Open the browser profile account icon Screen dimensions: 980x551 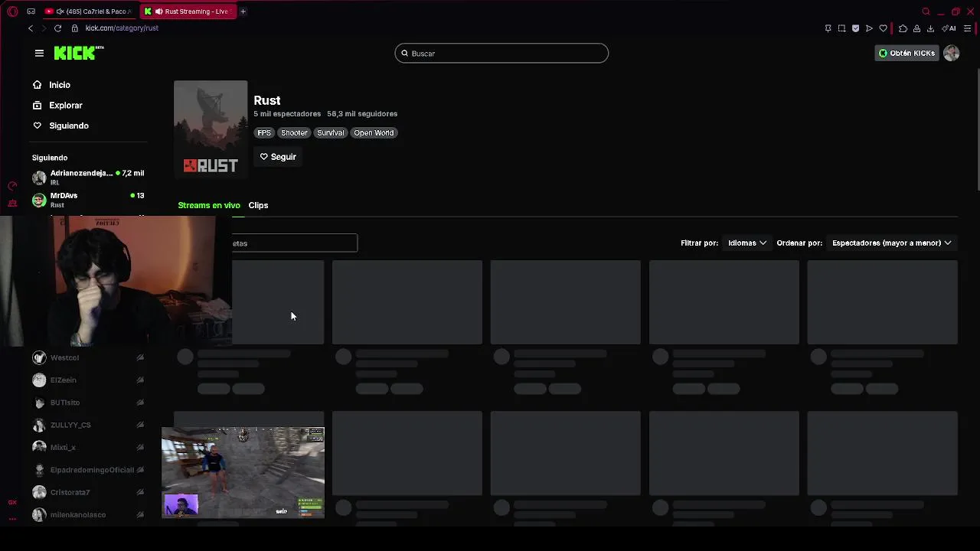tap(916, 28)
